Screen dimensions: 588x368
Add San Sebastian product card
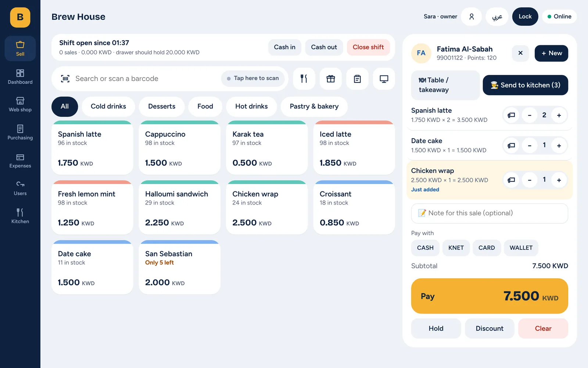point(180,268)
